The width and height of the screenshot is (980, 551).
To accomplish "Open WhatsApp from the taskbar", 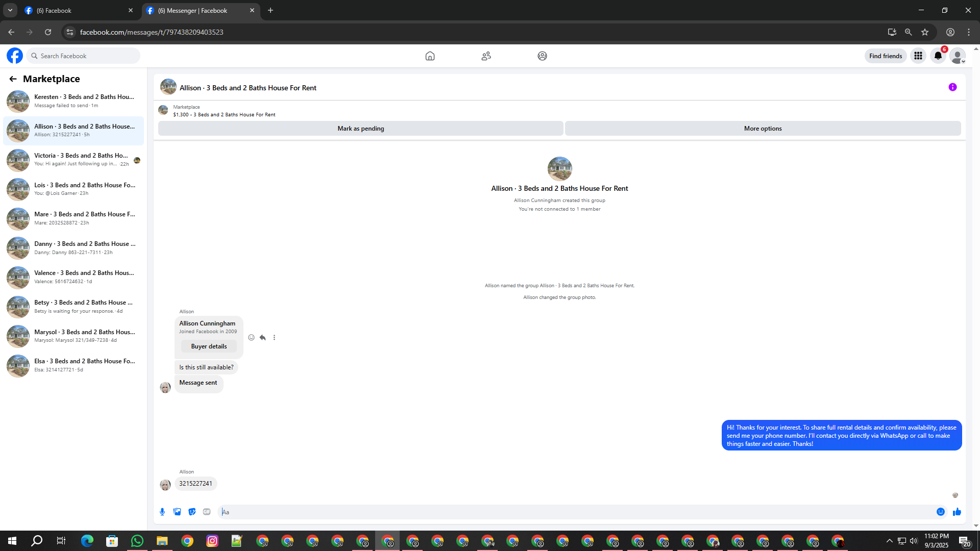I will [137, 541].
